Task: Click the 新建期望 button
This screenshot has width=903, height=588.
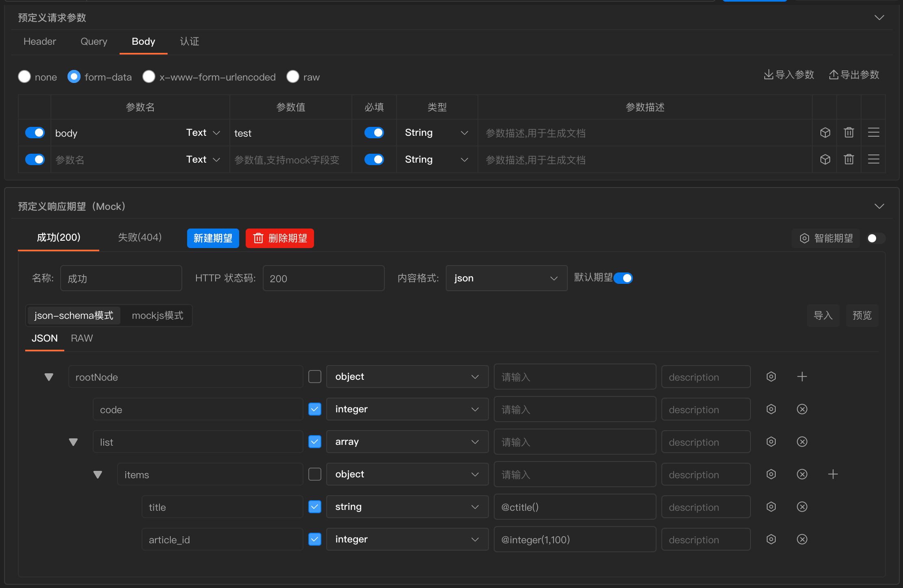Action: tap(213, 238)
